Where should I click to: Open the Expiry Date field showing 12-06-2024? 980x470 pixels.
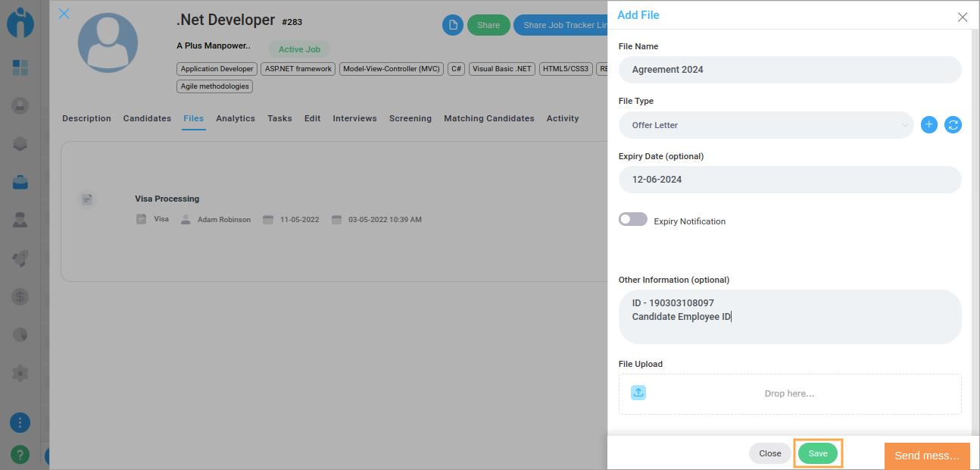(x=790, y=180)
